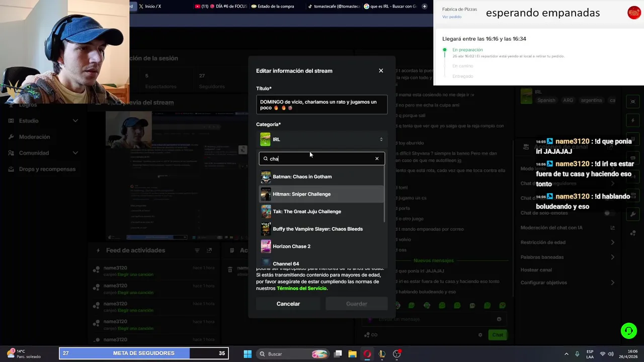
Task: Click Hostear canal option
Action: tap(536, 270)
